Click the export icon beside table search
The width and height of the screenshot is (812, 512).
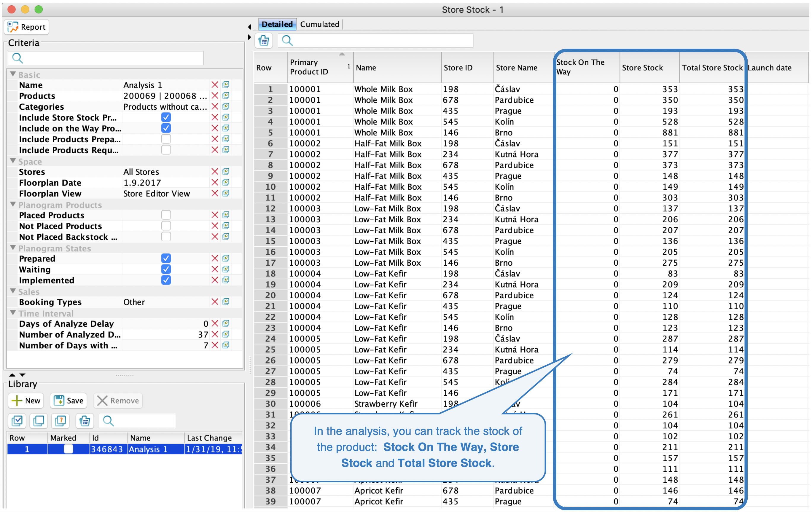(x=264, y=41)
